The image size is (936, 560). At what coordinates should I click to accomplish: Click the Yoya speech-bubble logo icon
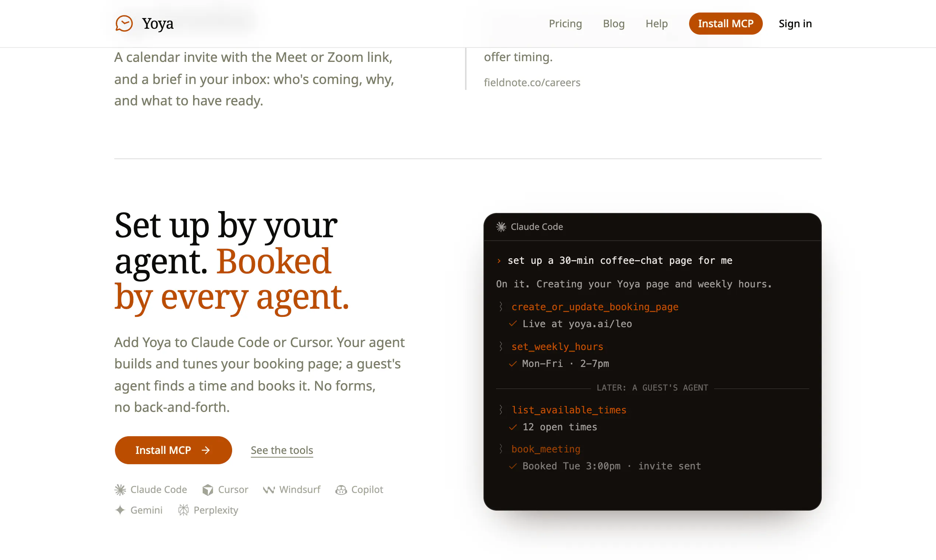point(124,24)
